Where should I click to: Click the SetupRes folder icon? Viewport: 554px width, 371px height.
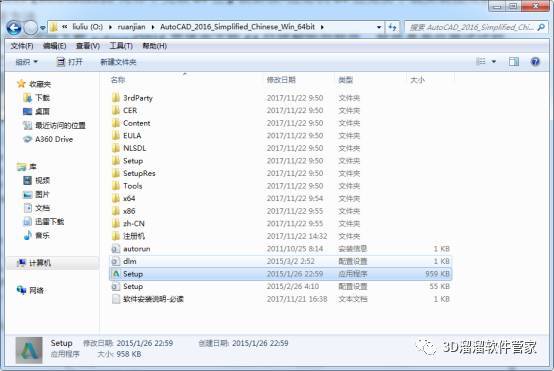tap(116, 173)
